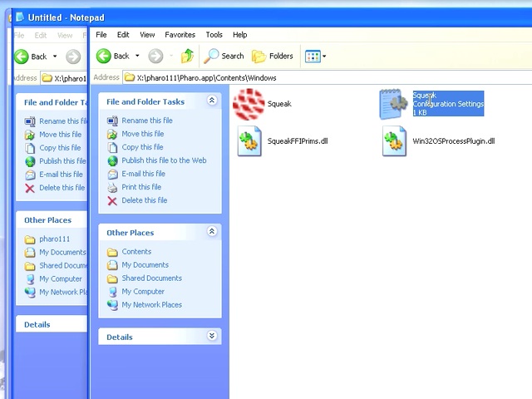
Task: Open the Favorites menu
Action: click(x=180, y=35)
